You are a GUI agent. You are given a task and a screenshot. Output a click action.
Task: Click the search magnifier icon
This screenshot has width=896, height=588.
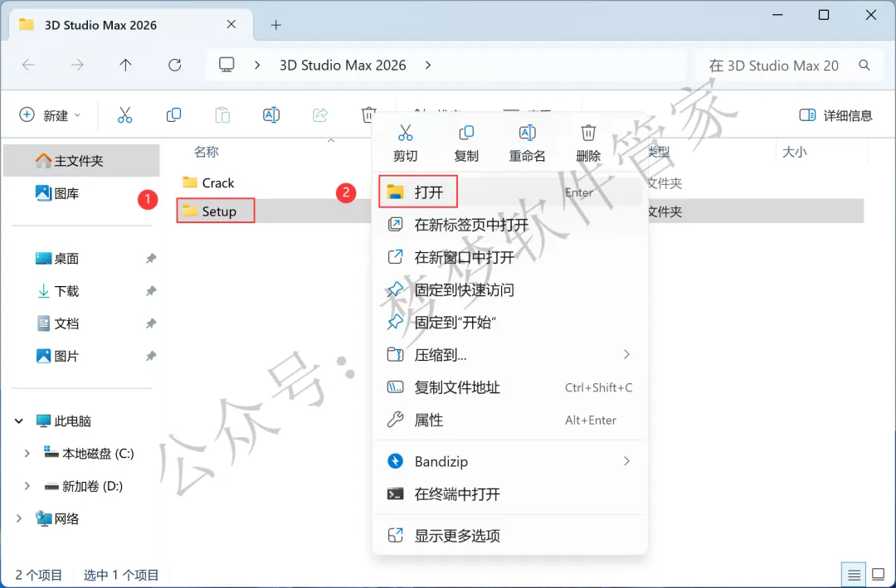pyautogui.click(x=864, y=66)
